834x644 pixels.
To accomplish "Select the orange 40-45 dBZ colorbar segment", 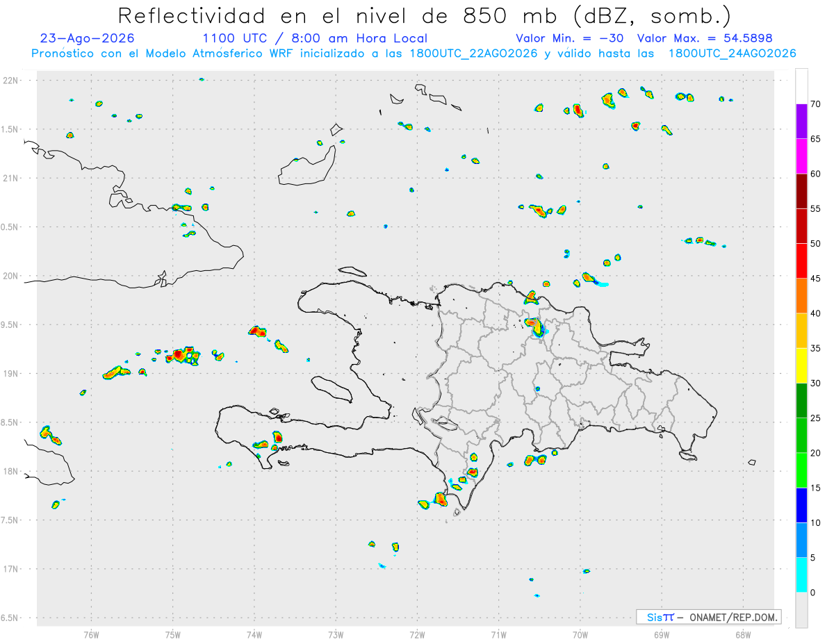I will (801, 296).
